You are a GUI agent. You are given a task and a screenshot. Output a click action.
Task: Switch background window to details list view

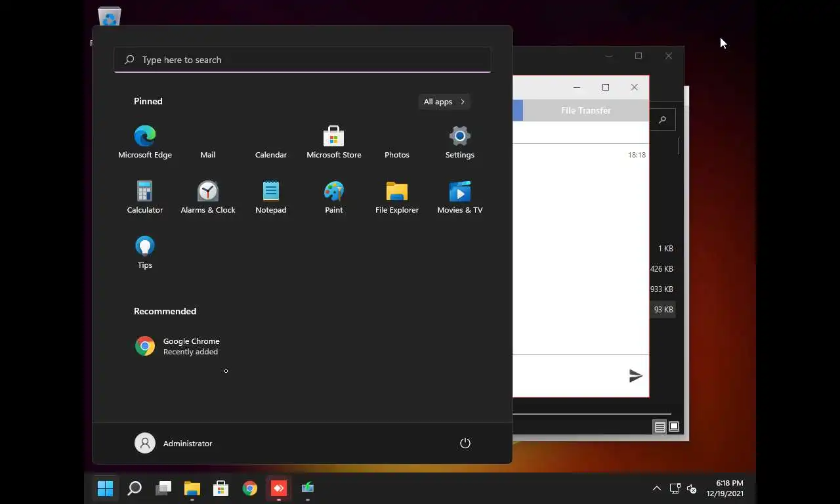pos(660,427)
